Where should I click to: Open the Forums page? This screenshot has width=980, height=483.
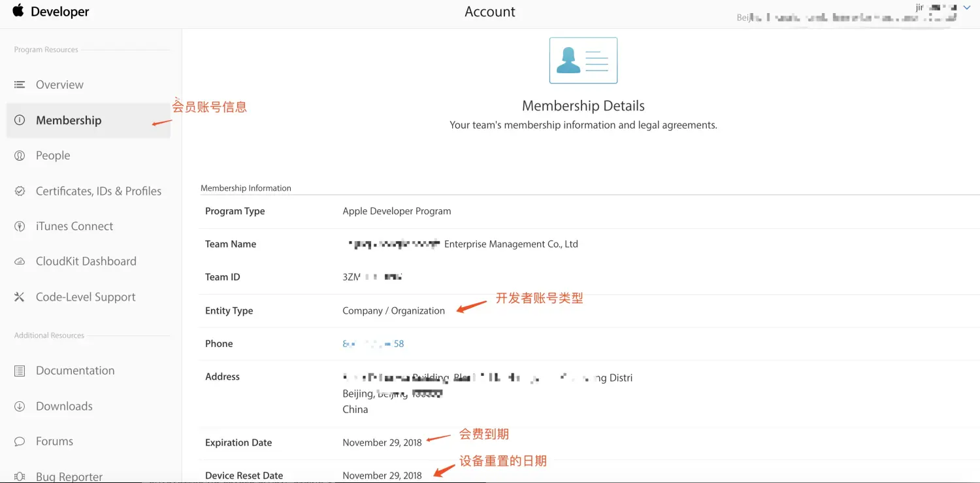pyautogui.click(x=54, y=441)
